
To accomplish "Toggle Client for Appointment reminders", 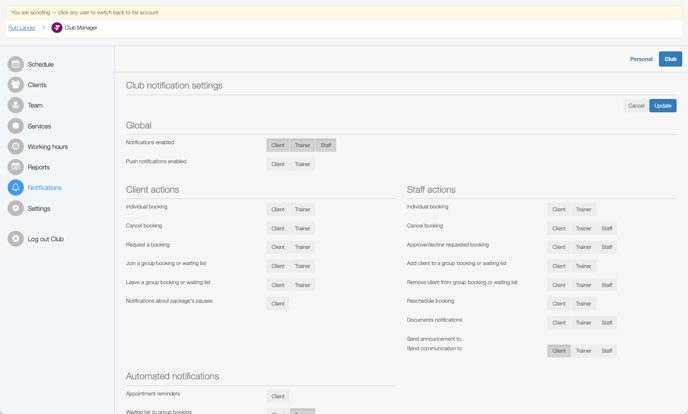I will click(278, 396).
